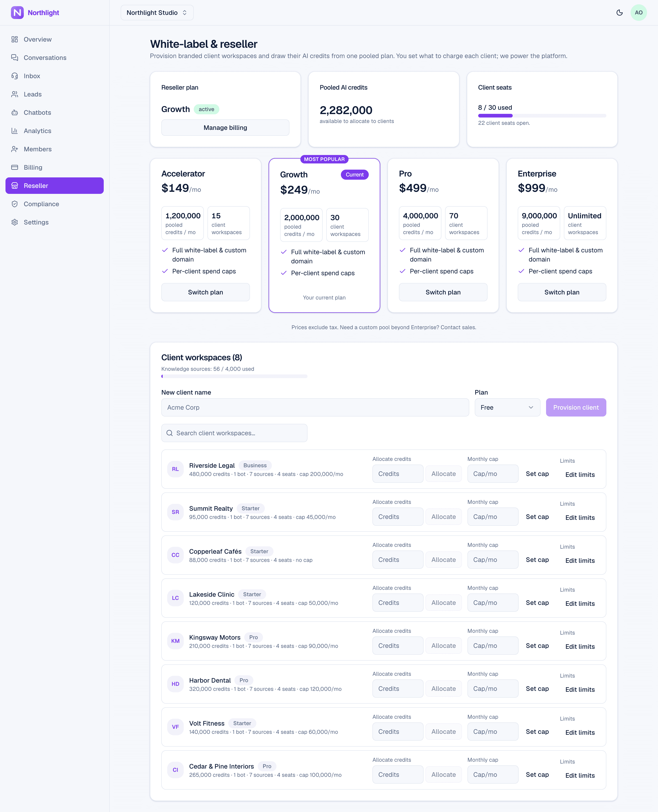Toggle dark mode with the moon icon
Screen dimensions: 658x812
619,13
